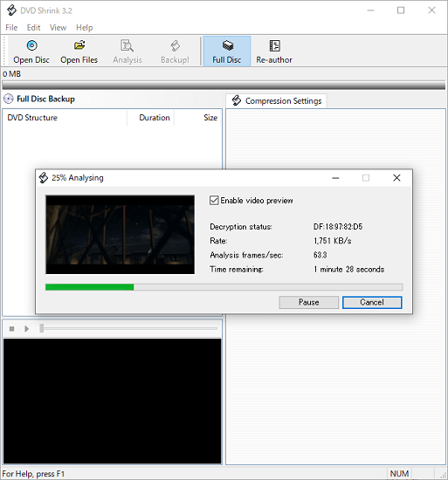The image size is (448, 480).
Task: Click the NUM status bar indicator
Action: tap(399, 474)
